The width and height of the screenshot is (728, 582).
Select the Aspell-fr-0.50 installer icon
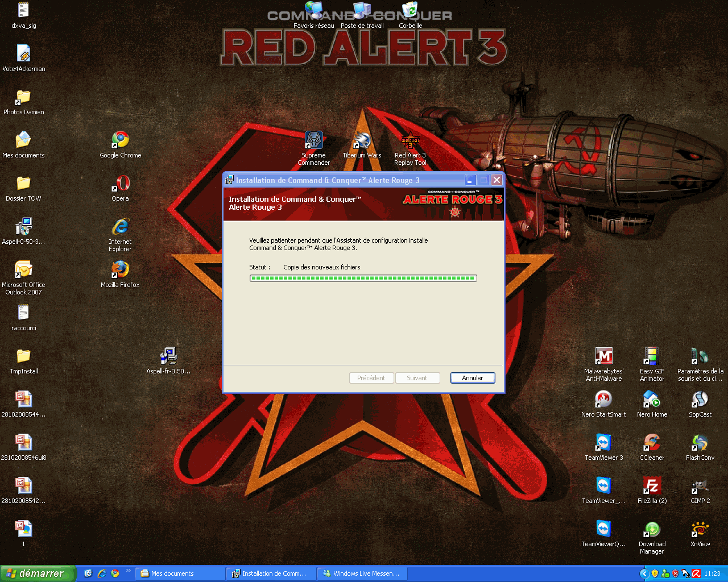point(168,361)
